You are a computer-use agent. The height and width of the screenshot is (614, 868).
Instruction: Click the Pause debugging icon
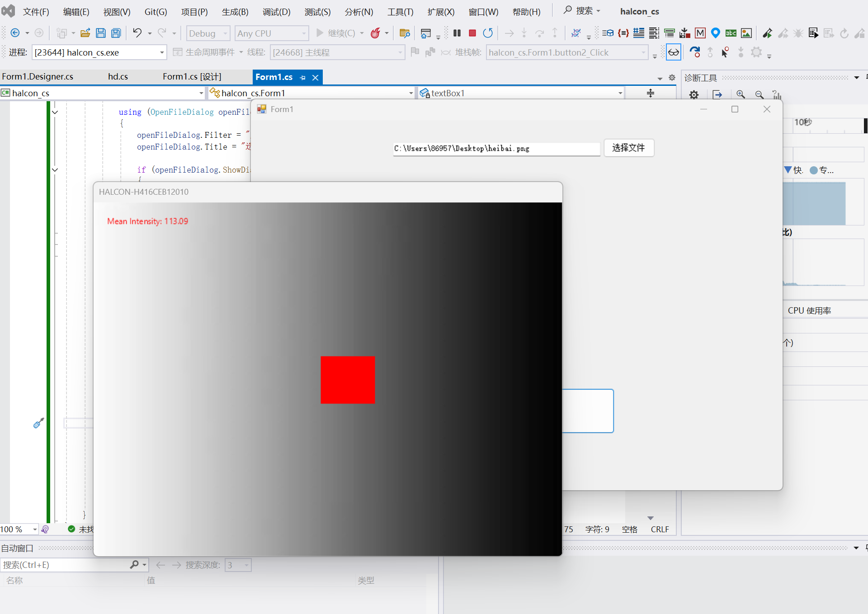(457, 33)
